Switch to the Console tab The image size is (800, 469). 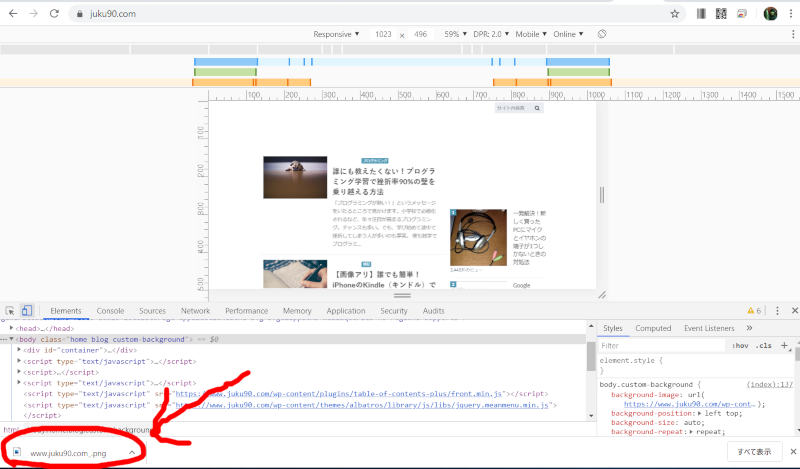(110, 310)
